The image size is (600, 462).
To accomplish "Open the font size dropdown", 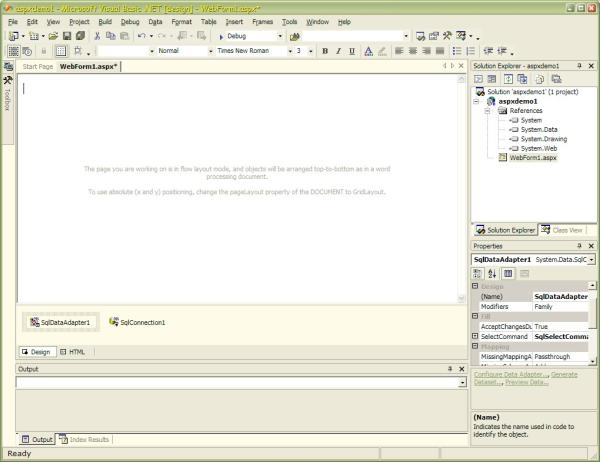I will (x=311, y=51).
